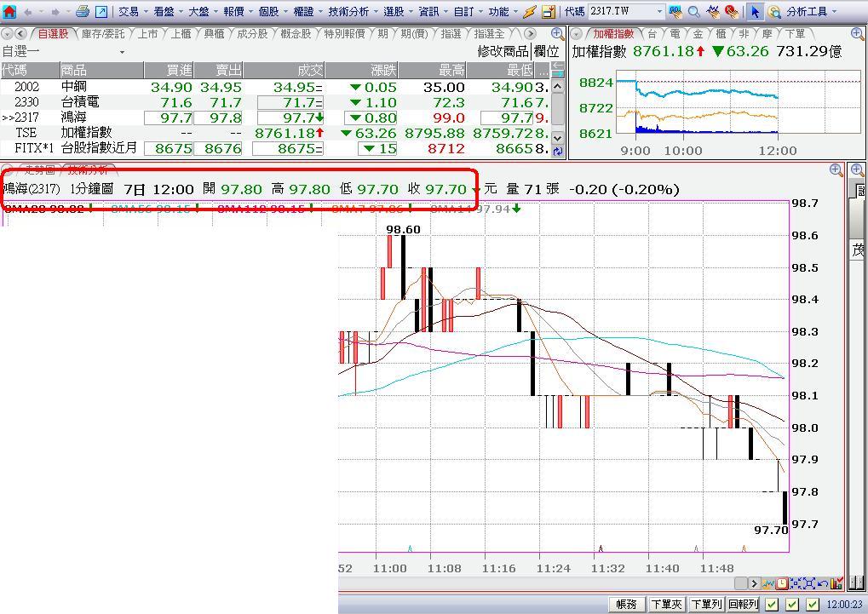Click the 欄位 button
Image resolution: width=868 pixels, height=614 pixels.
pyautogui.click(x=546, y=51)
